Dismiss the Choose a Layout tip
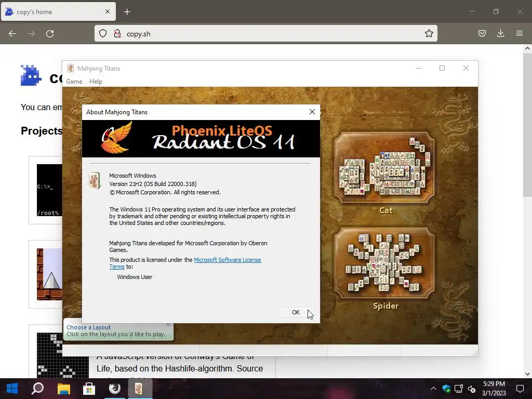The image size is (532, 399). (x=168, y=325)
